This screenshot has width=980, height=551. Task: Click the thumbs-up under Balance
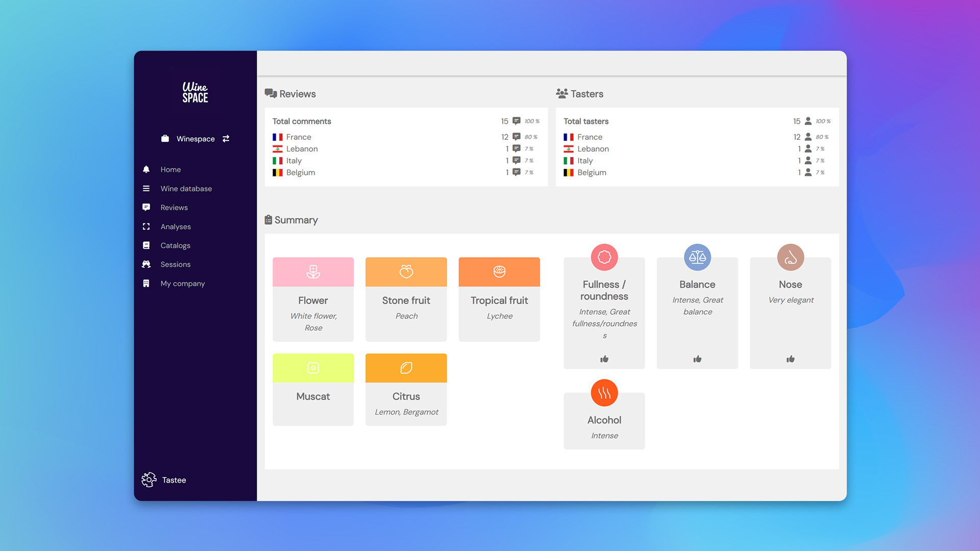click(x=697, y=359)
